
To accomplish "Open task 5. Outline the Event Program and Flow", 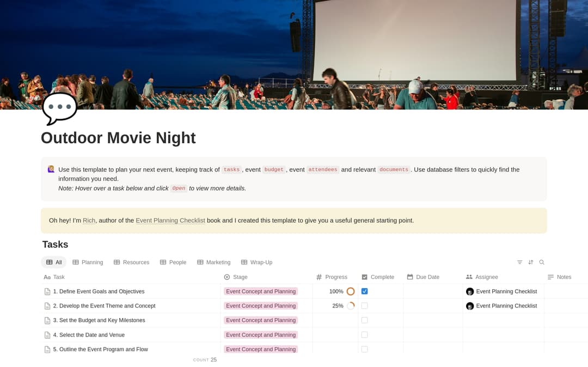I will pyautogui.click(x=101, y=350).
